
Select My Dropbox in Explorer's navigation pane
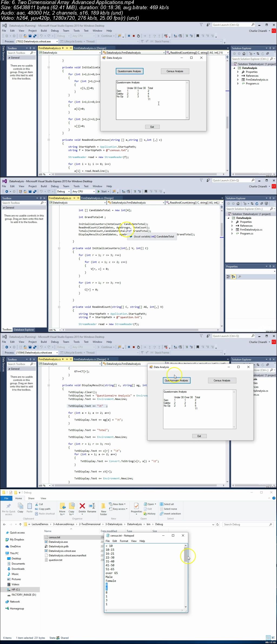point(15,540)
